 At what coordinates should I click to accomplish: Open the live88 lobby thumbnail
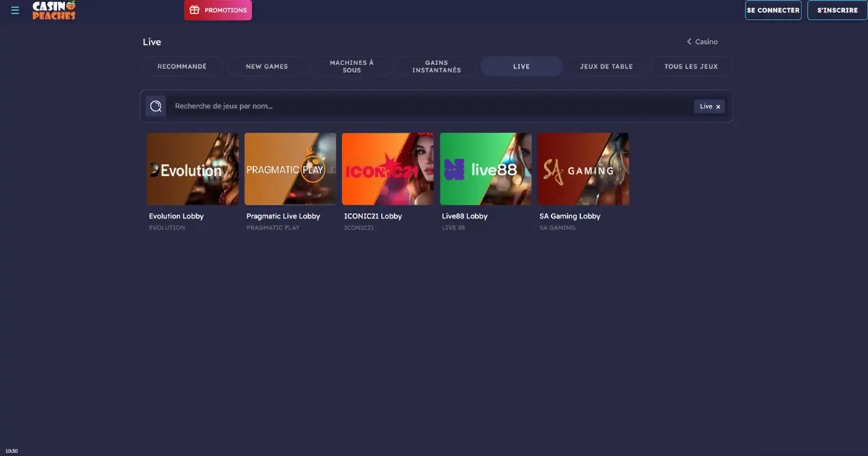(485, 169)
